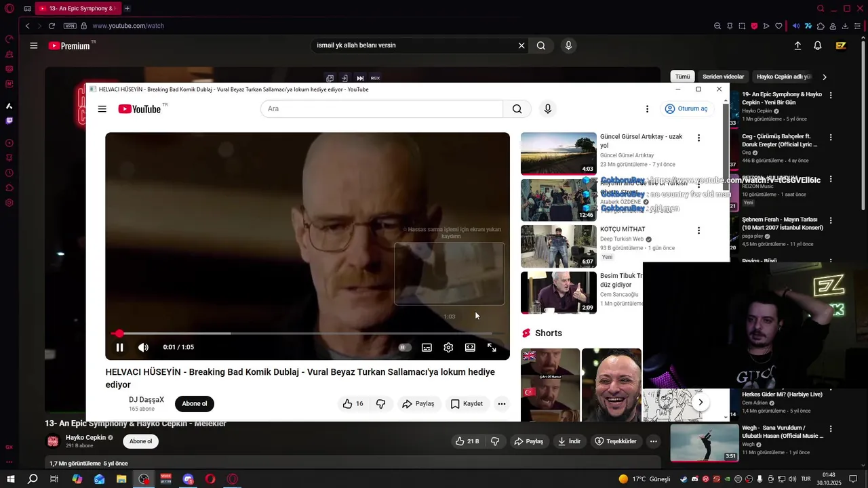The image size is (868, 488).
Task: Expand filter chips with right chevron
Action: coord(825,77)
